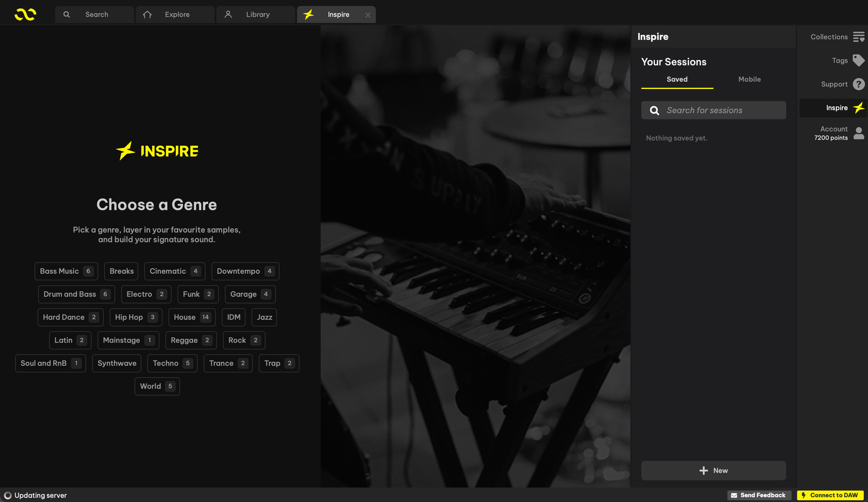Image resolution: width=868 pixels, height=502 pixels.
Task: Switch to the Search tab
Action: [94, 15]
